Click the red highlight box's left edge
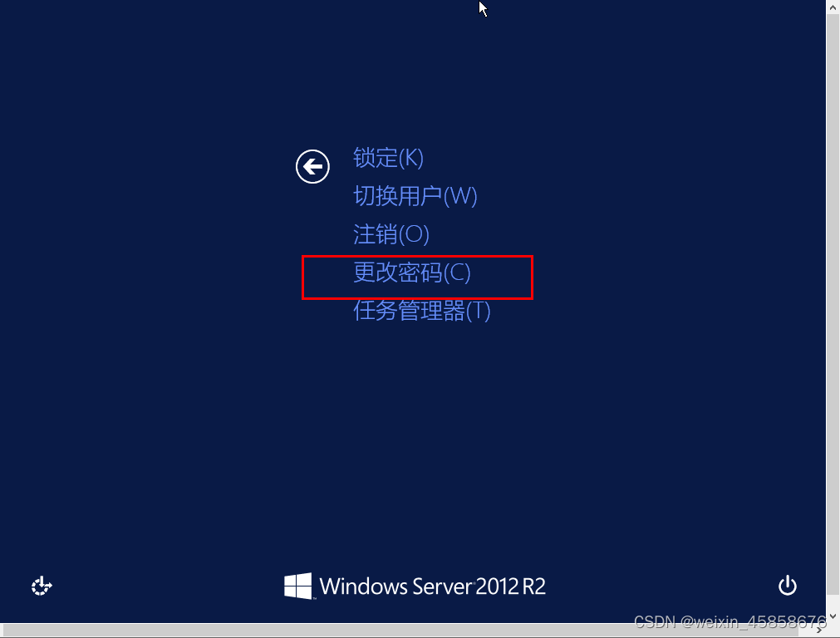The width and height of the screenshot is (840, 638). click(x=302, y=277)
